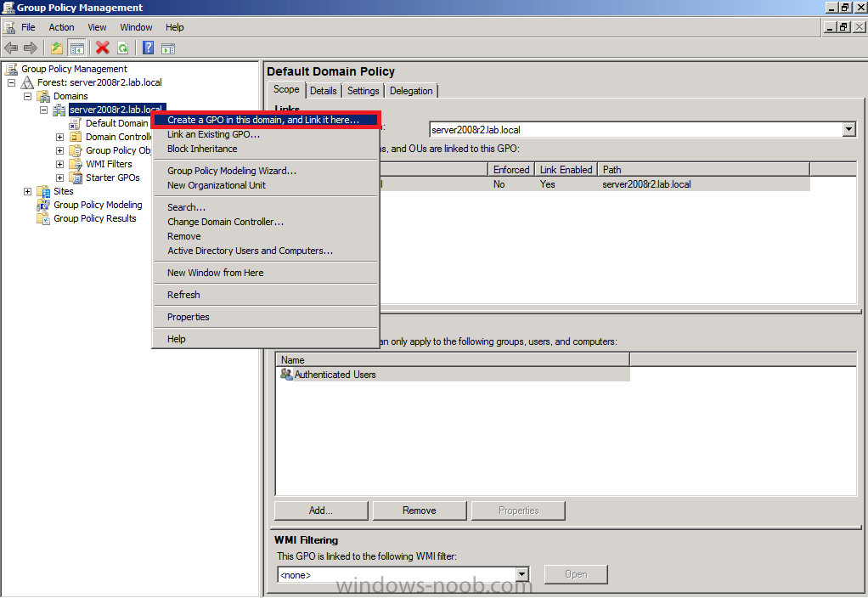Click the Domains folder icon
The image size is (868, 598).
(43, 96)
